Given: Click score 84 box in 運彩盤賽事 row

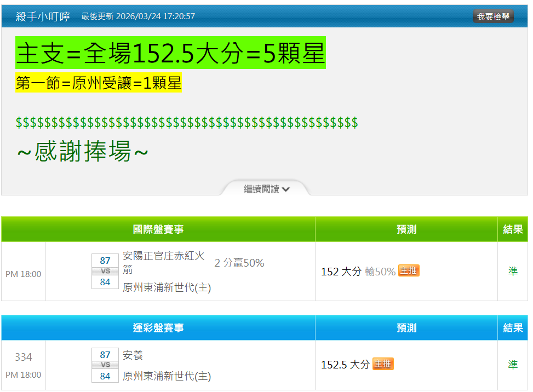Looking at the screenshot, I should [105, 376].
